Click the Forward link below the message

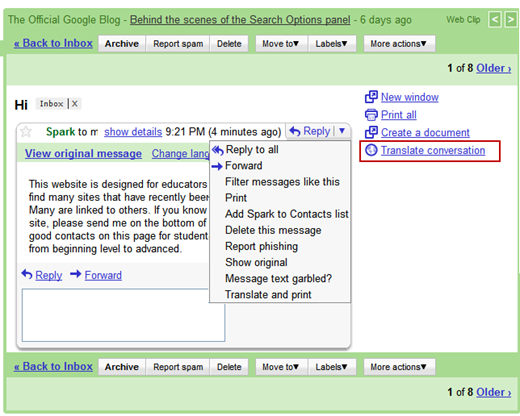click(103, 275)
